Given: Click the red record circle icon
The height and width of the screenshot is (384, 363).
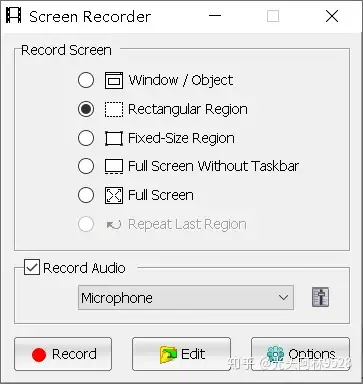Looking at the screenshot, I should point(39,355).
